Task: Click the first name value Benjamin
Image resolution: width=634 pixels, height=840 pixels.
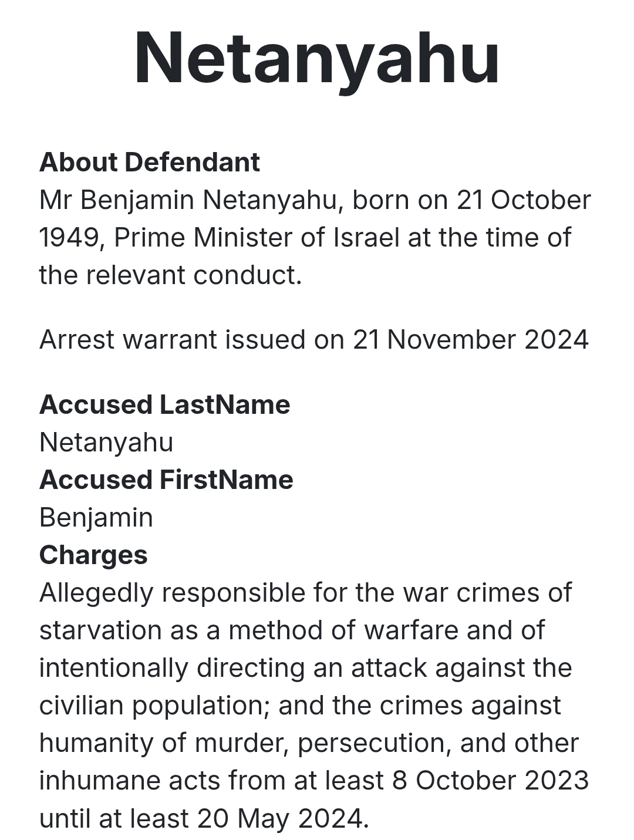Action: (96, 518)
